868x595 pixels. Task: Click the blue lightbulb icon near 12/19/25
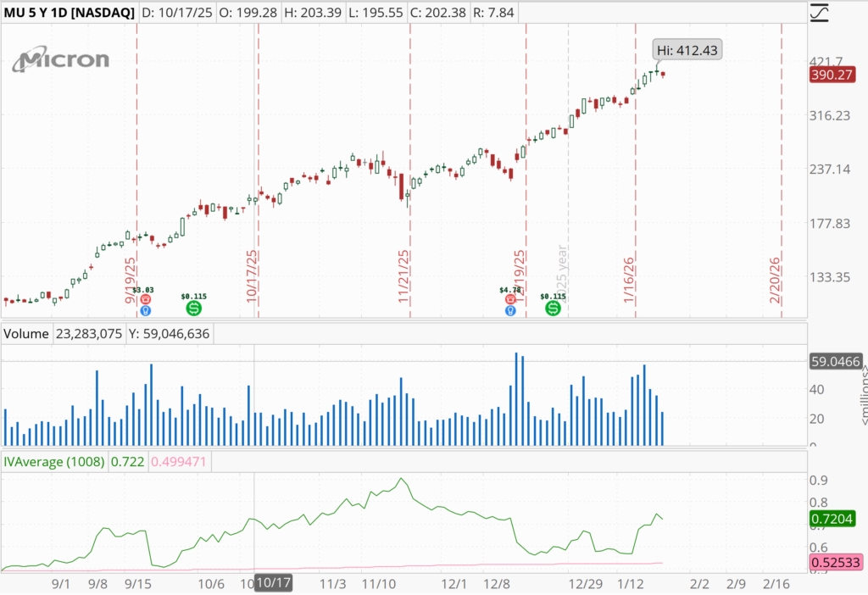pyautogui.click(x=509, y=311)
